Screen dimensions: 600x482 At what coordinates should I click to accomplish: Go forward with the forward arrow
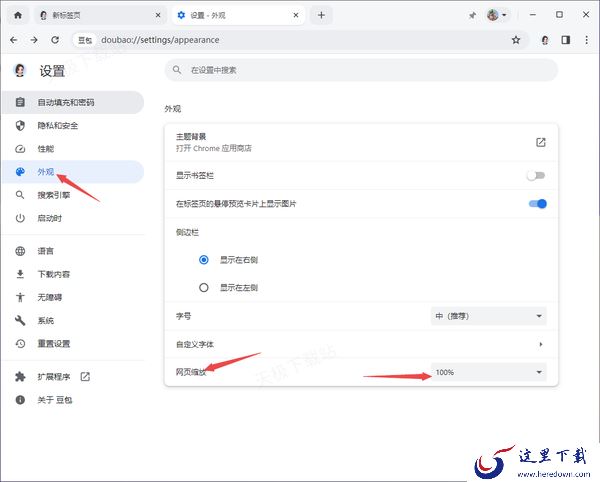pos(34,40)
